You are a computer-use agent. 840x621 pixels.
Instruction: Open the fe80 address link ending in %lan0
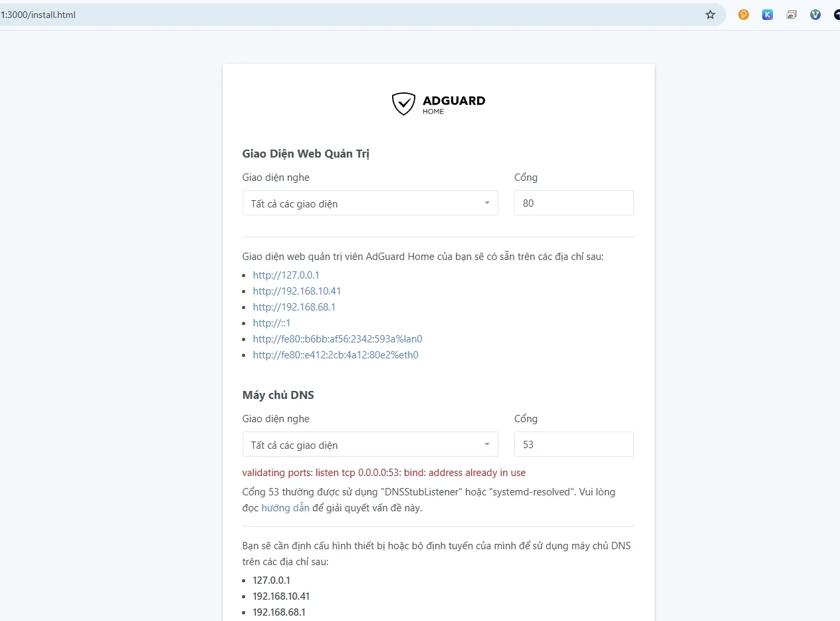tap(338, 338)
